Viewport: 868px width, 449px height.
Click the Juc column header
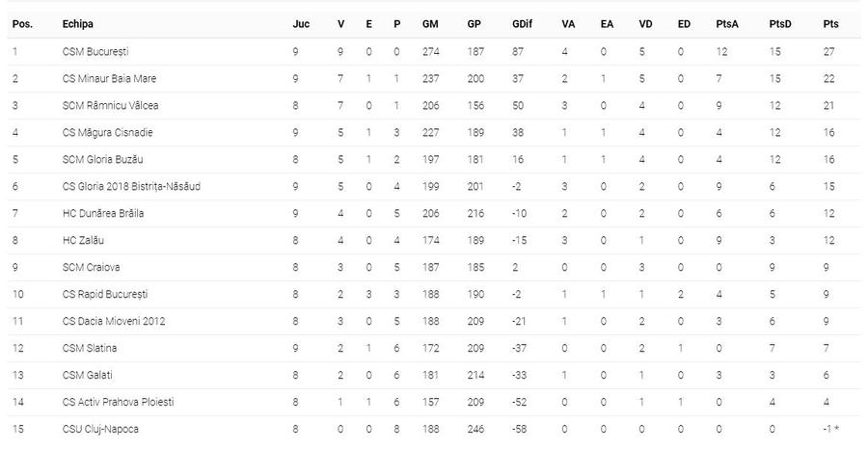pos(301,24)
